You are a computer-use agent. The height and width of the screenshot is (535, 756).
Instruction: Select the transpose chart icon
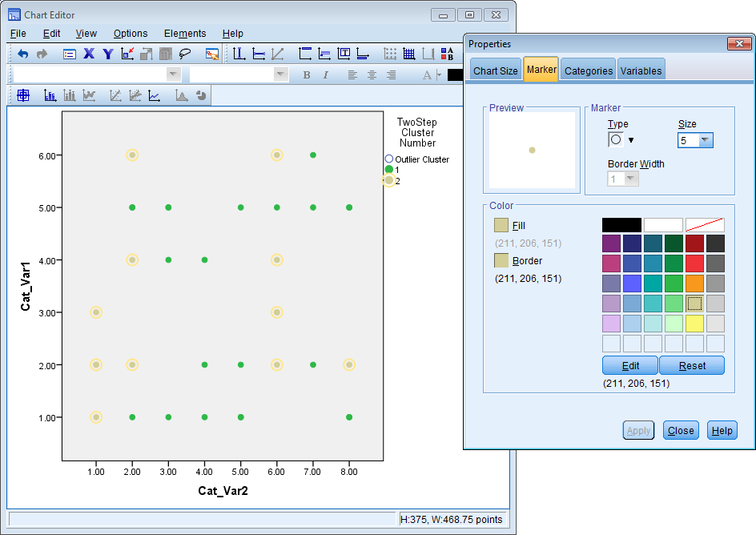(145, 54)
